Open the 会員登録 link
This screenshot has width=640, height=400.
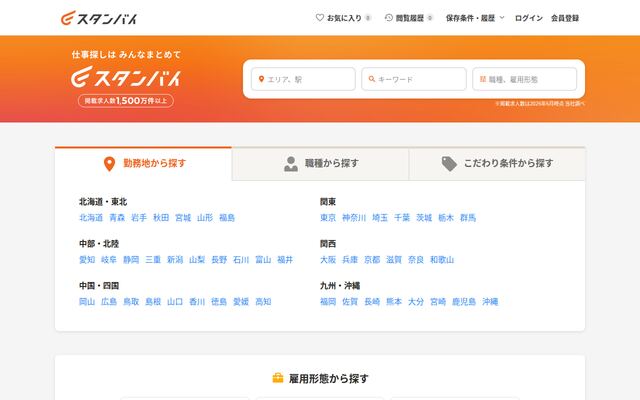565,18
